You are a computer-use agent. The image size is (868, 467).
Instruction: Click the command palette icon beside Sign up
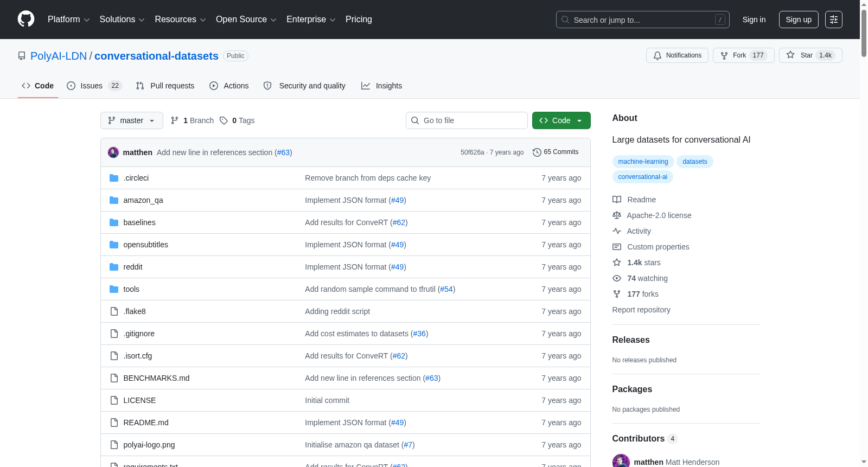click(834, 20)
